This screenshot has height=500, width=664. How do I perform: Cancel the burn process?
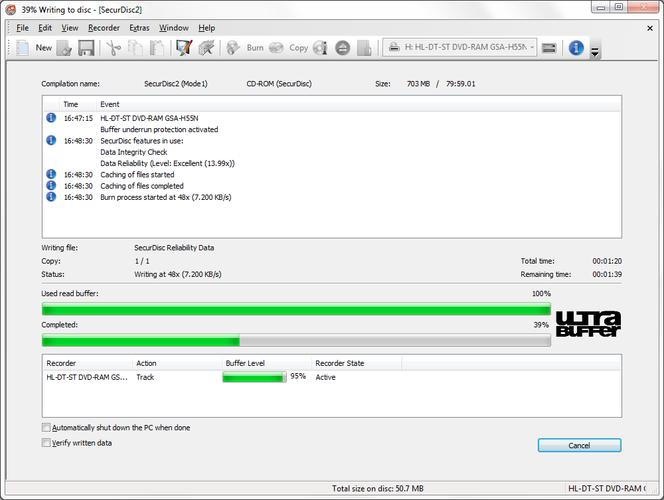pos(579,445)
